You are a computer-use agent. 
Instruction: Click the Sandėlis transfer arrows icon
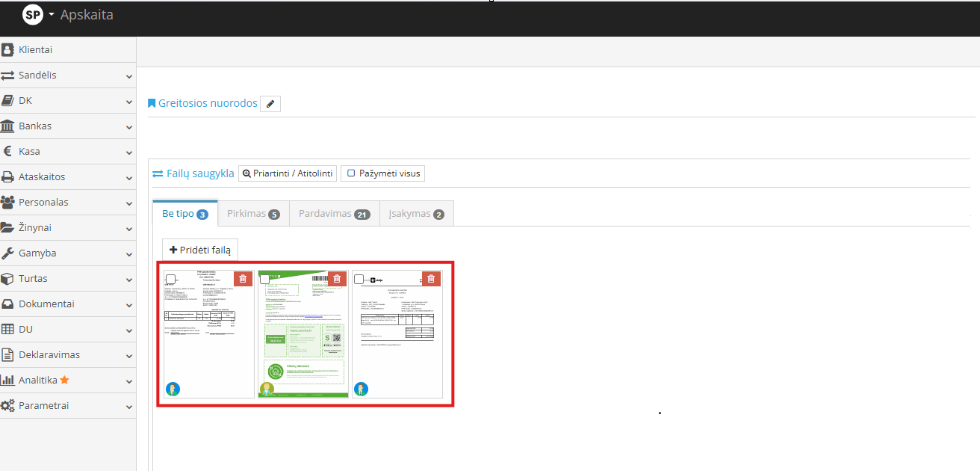[7, 76]
